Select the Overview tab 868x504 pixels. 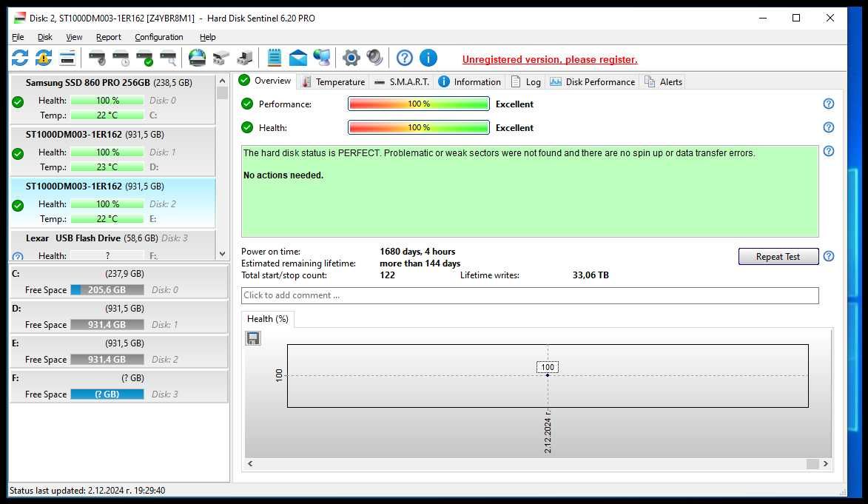click(265, 81)
